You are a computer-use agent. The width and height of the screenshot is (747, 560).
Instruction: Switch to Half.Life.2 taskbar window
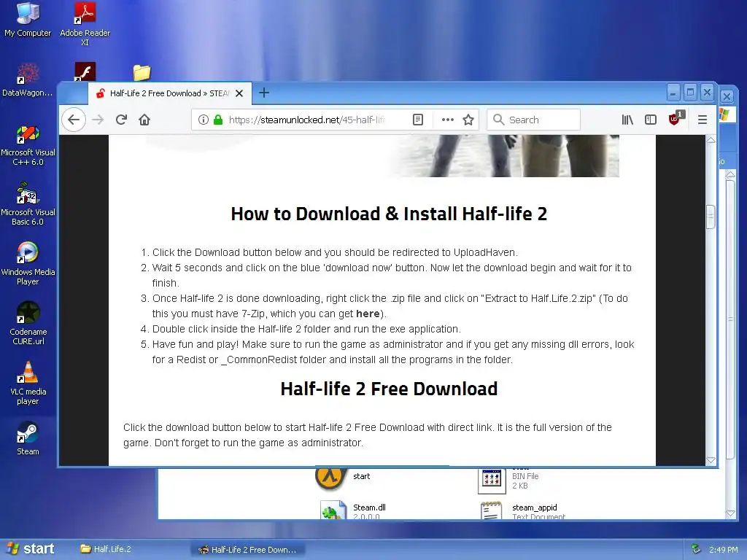tap(131, 549)
